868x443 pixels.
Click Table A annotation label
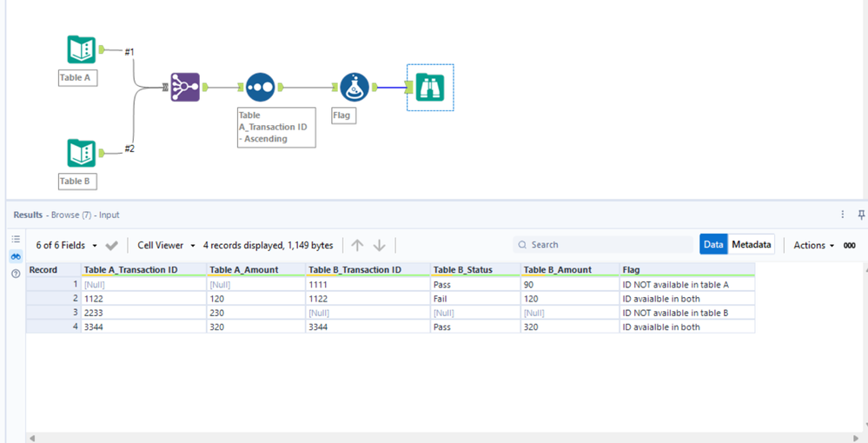coord(77,77)
